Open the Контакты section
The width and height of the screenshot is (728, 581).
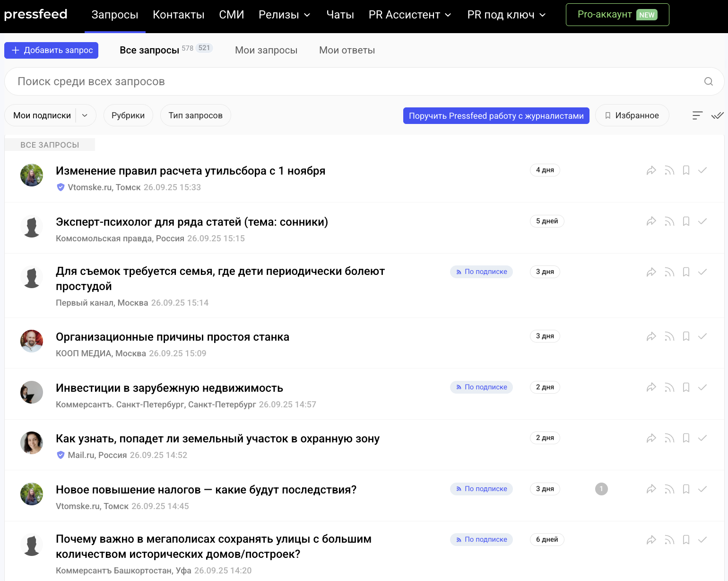click(x=178, y=15)
